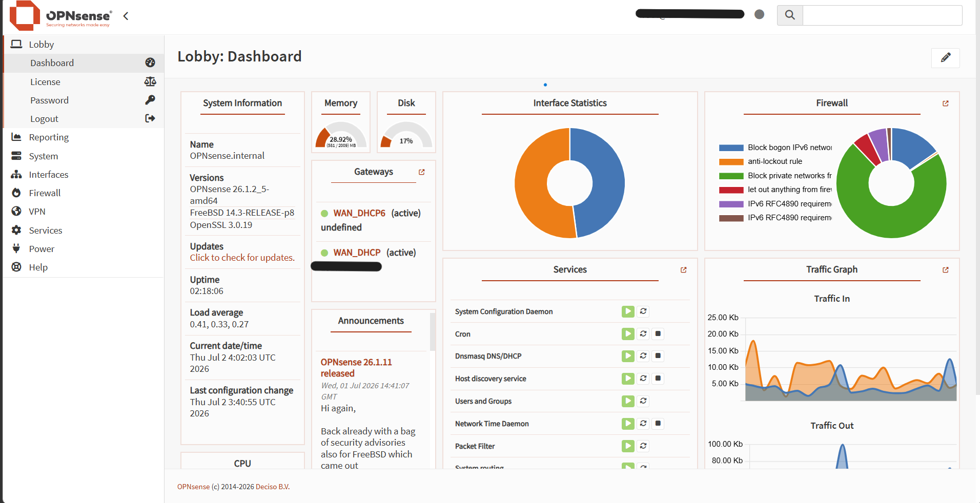
Task: Click the Announcements widget scrollbar
Action: (432, 333)
